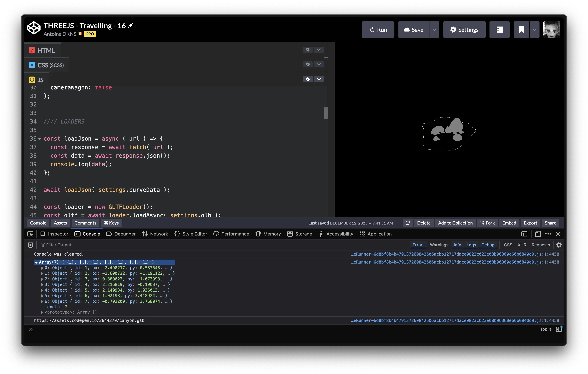
Task: Click the pencil icon to edit pen title
Action: pos(131,25)
